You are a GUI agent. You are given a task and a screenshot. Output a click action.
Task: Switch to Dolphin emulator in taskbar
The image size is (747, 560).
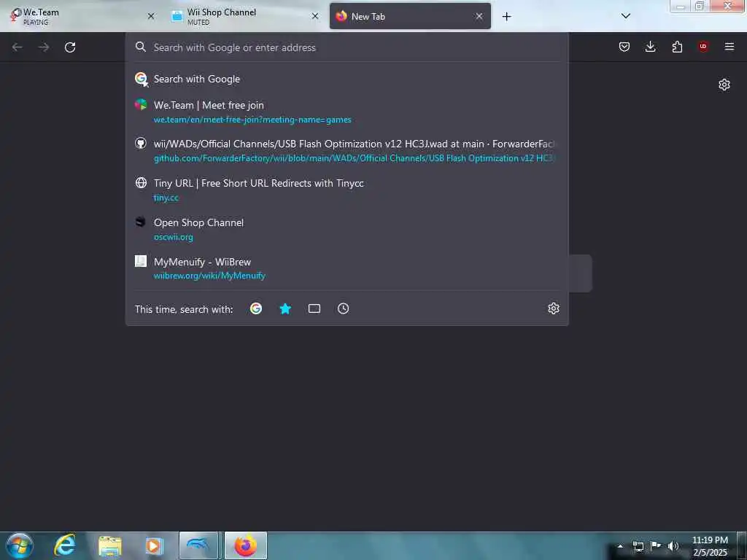(198, 545)
